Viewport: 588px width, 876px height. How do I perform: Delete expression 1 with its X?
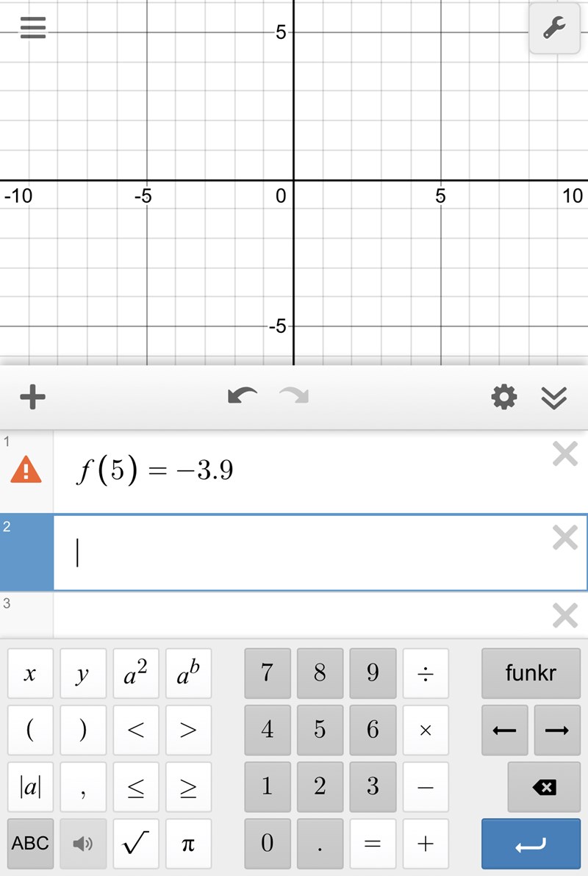[564, 456]
